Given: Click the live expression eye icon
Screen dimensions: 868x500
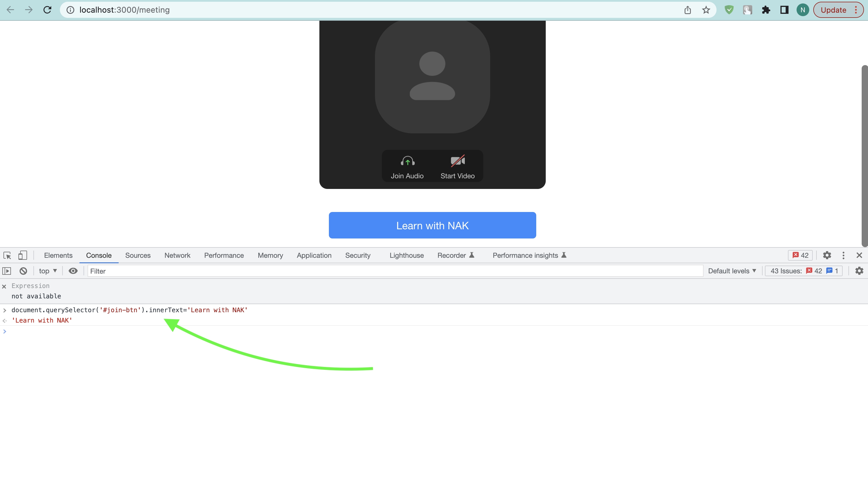Looking at the screenshot, I should click(x=73, y=271).
